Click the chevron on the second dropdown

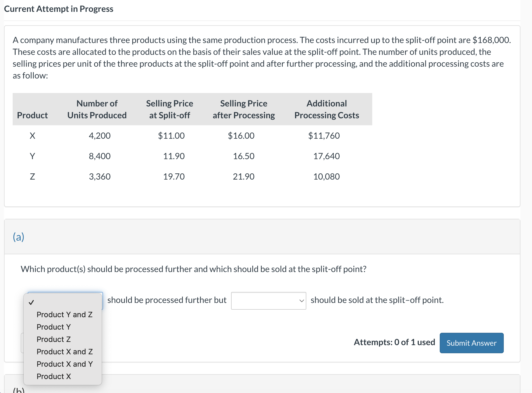point(302,301)
